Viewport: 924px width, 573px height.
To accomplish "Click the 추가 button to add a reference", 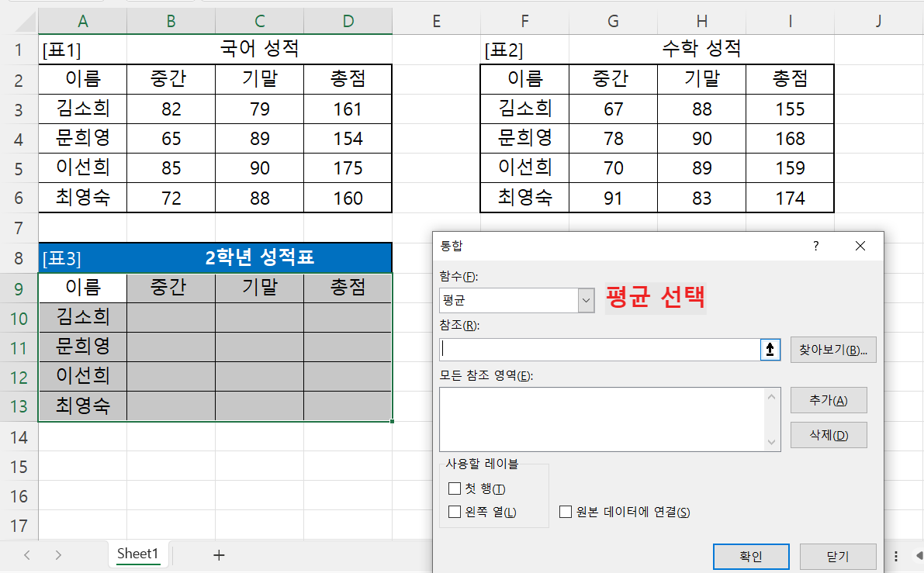I will [829, 400].
